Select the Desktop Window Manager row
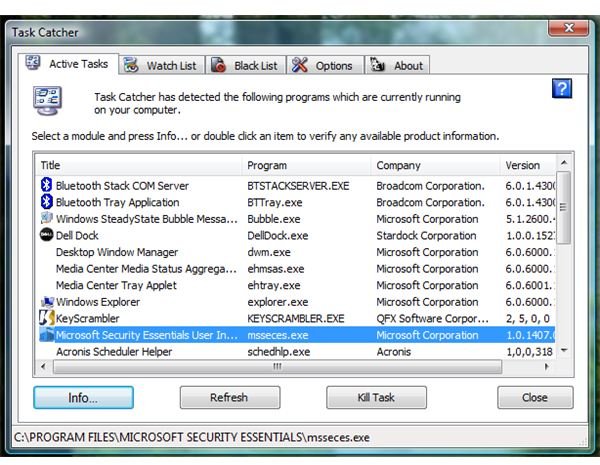 [297, 252]
